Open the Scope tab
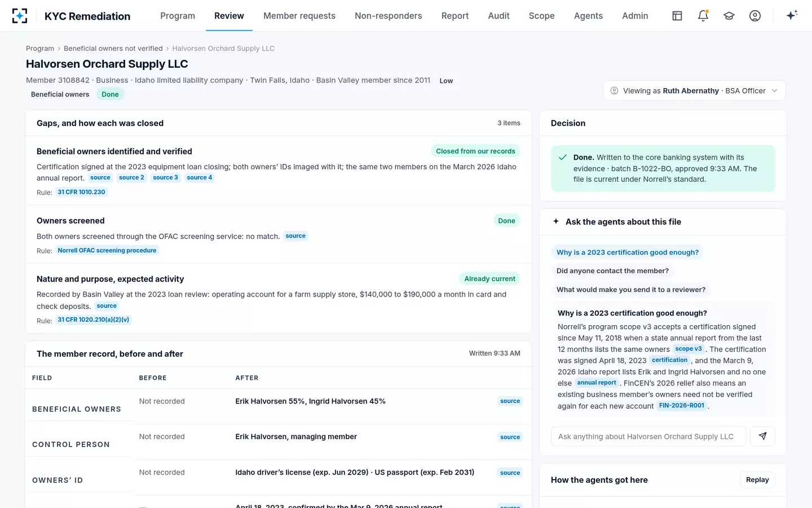Viewport: 812px width, 508px height. tap(542, 16)
